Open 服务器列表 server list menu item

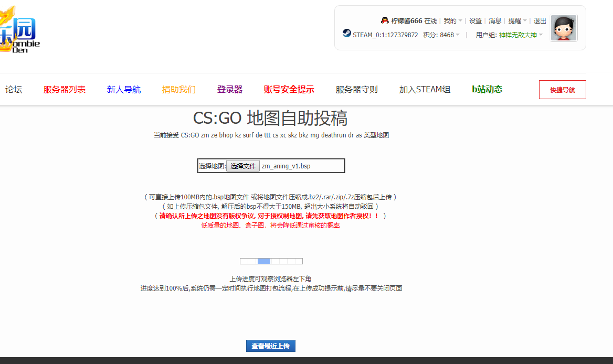pos(65,90)
